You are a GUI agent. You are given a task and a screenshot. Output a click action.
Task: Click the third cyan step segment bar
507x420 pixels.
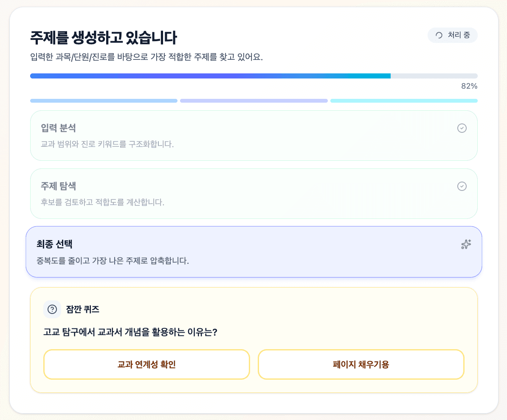click(x=404, y=101)
